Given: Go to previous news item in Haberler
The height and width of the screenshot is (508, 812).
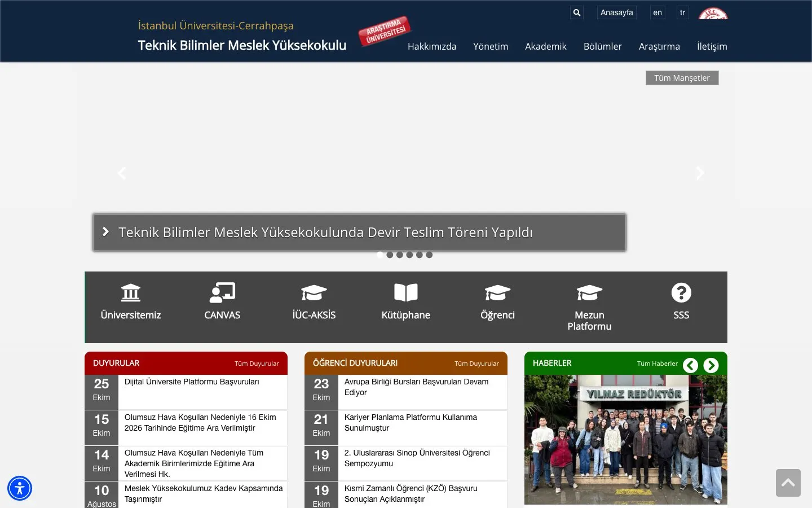Looking at the screenshot, I should pos(691,365).
